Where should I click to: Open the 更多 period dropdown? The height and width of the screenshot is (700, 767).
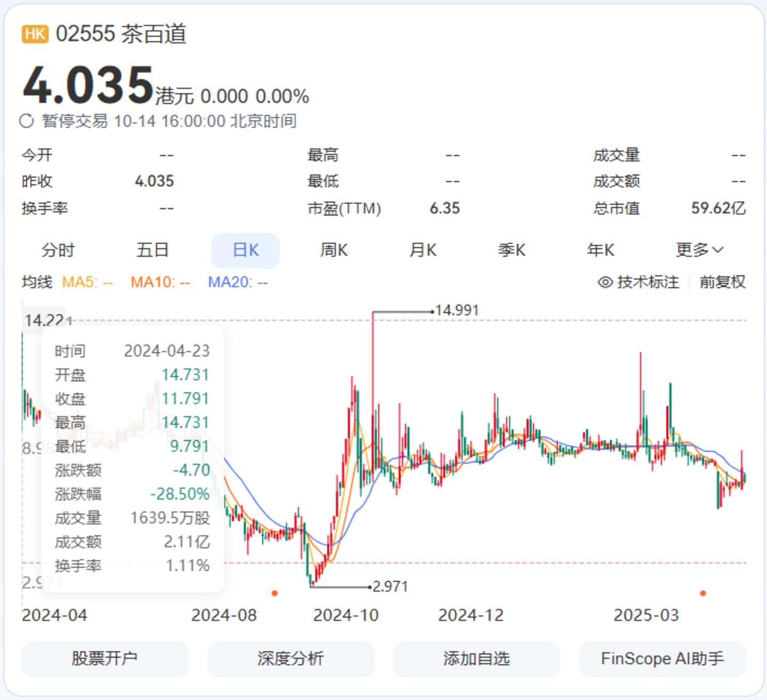tap(699, 250)
